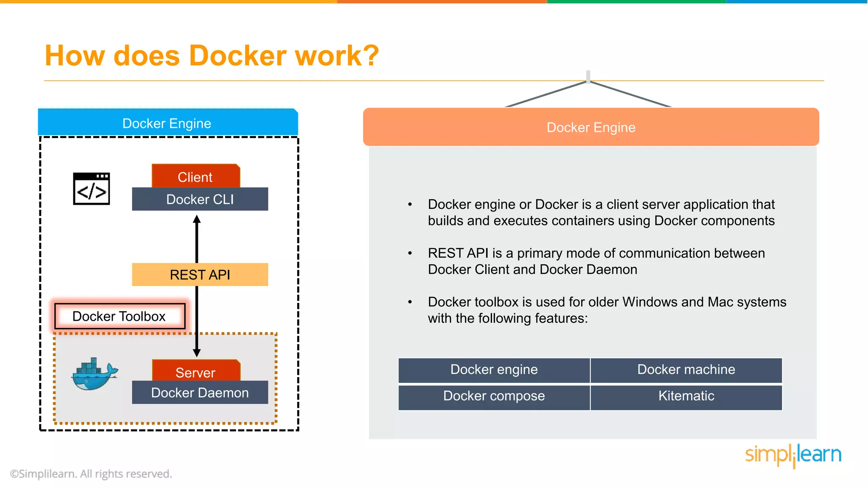Click bullet text about REST API communication
This screenshot has height=488, width=868.
click(x=596, y=261)
